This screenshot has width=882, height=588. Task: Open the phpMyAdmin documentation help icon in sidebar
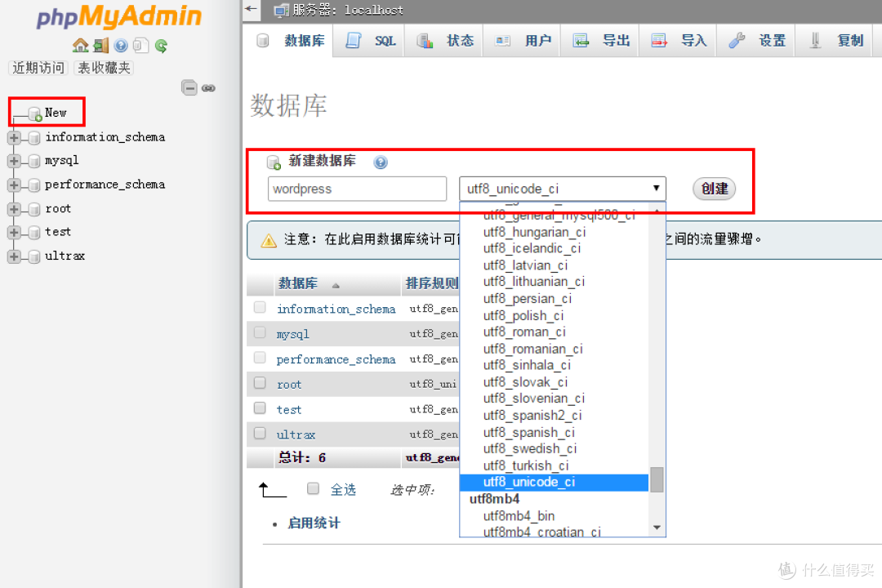point(120,46)
